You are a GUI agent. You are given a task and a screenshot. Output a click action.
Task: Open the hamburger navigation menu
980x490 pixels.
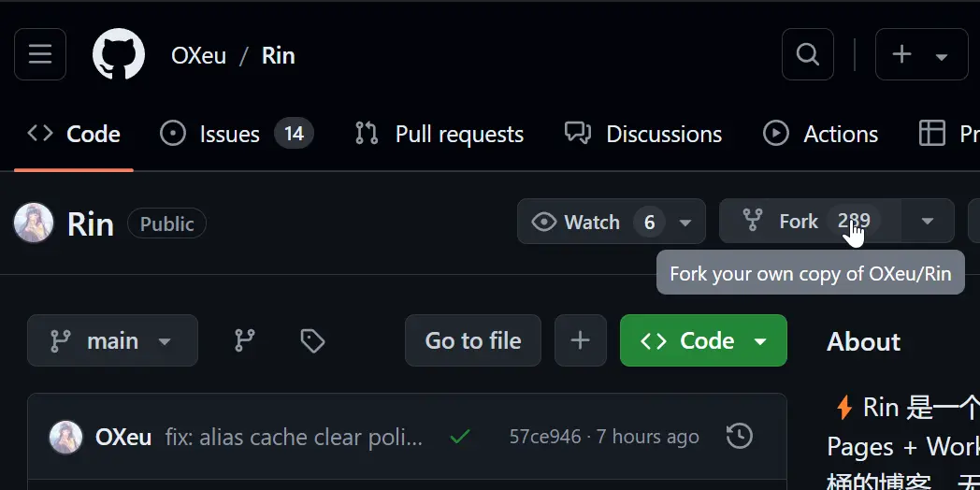pos(40,54)
